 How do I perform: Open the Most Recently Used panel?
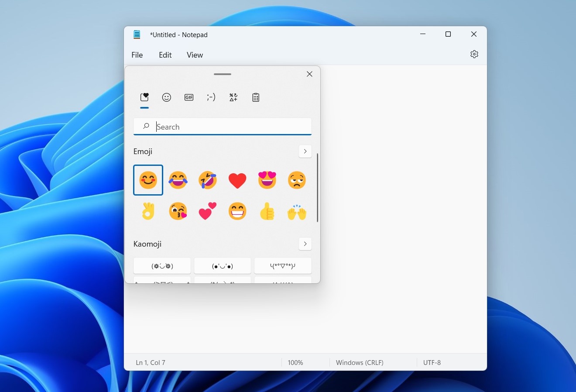click(144, 97)
